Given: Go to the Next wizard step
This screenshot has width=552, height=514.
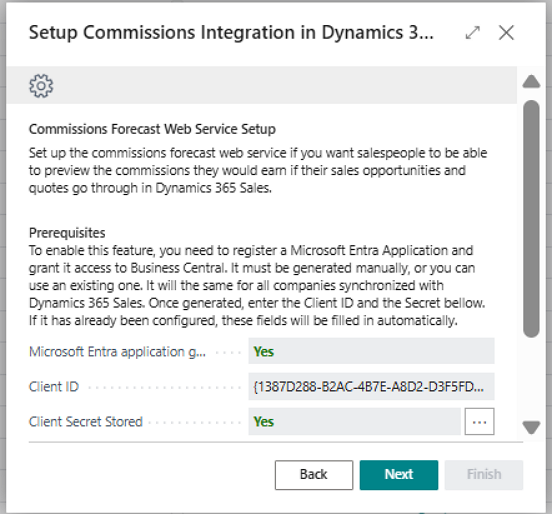Looking at the screenshot, I should [x=399, y=475].
